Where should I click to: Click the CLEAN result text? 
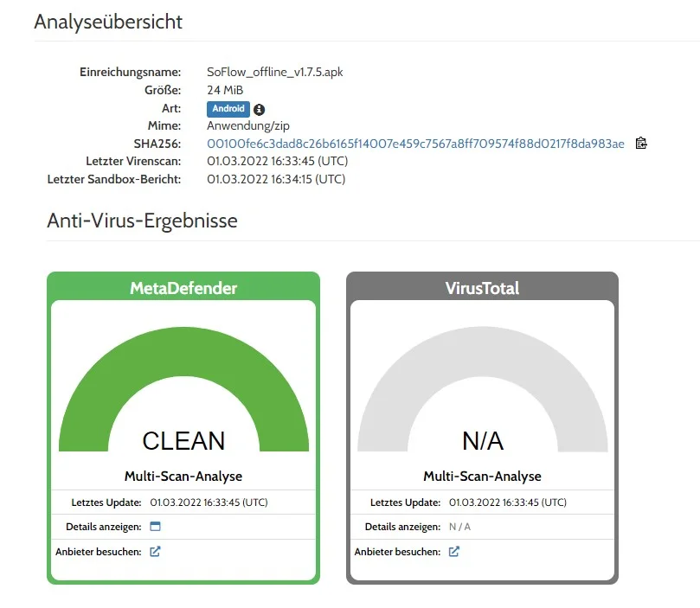coord(183,441)
